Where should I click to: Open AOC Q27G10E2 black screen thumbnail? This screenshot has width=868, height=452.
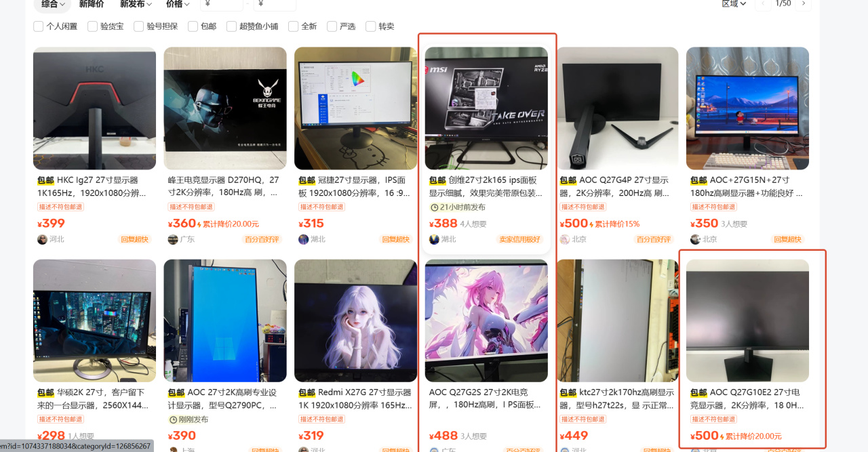[x=747, y=321]
